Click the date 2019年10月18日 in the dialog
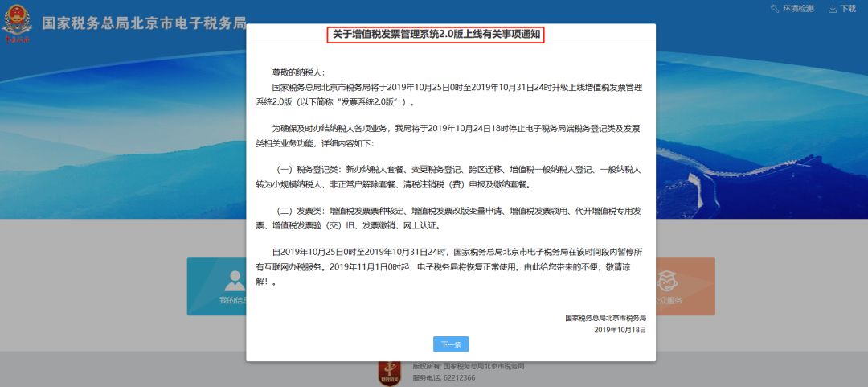Viewport: 868px width, 387px height. pyautogui.click(x=620, y=330)
